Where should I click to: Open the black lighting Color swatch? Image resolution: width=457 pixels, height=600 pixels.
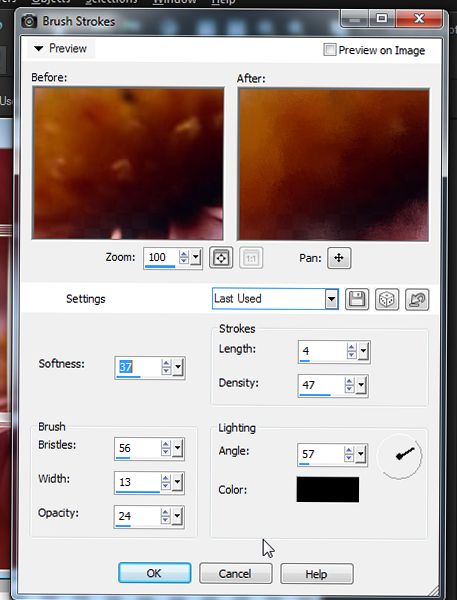point(328,489)
